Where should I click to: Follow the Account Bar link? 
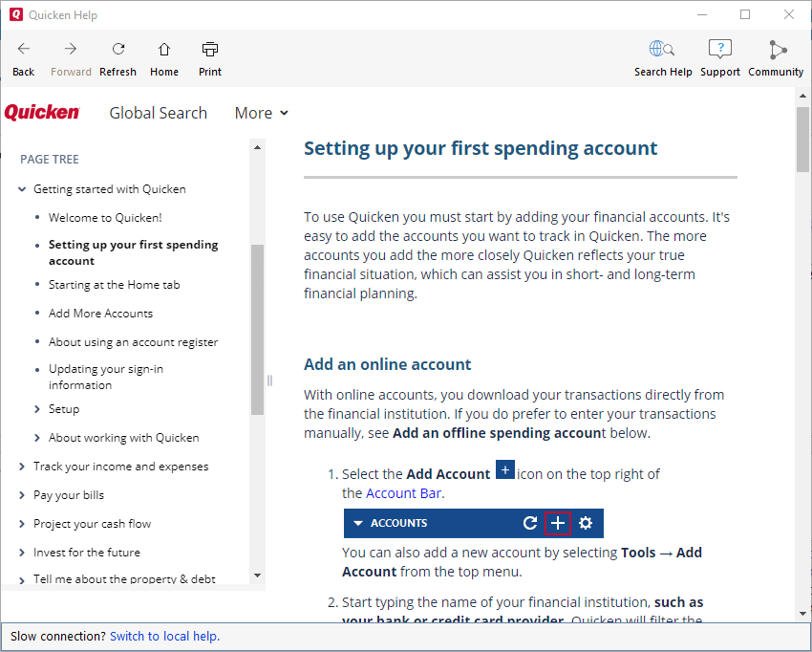coord(403,493)
